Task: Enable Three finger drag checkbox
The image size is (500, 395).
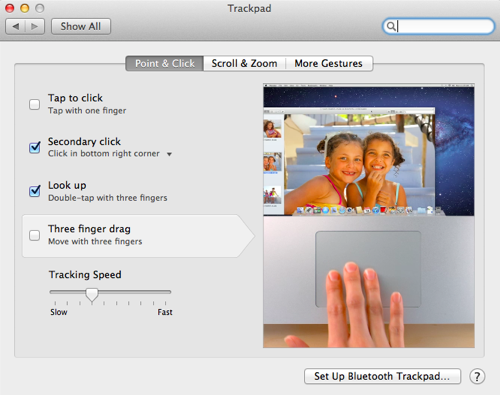Action: tap(34, 235)
